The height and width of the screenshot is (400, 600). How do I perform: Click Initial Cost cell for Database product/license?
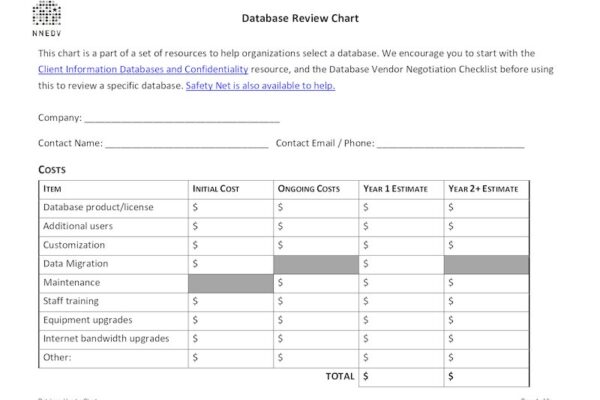coord(230,207)
